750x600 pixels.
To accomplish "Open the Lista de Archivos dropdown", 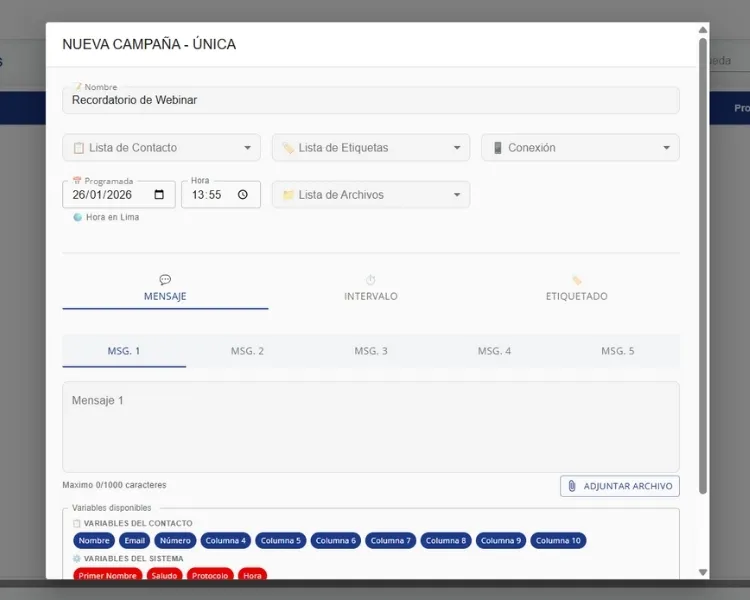I will [370, 195].
